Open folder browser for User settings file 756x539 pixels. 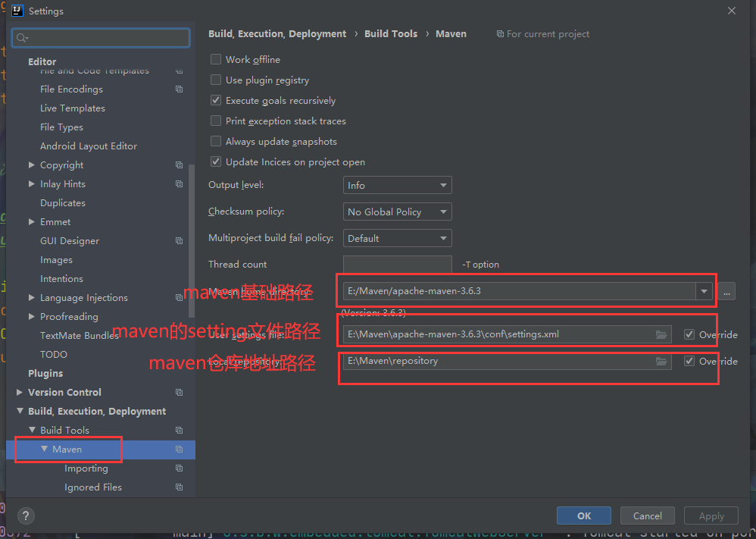pos(661,334)
